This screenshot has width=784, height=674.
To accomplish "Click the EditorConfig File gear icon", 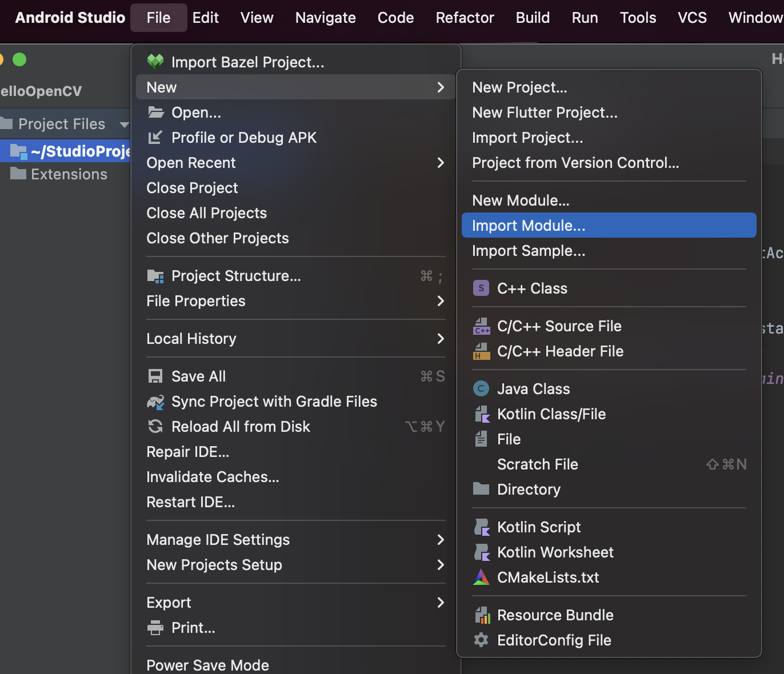I will point(481,640).
